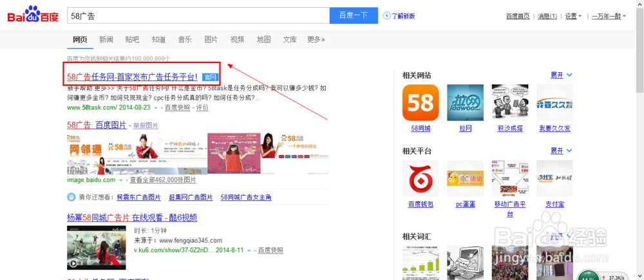Expand 相关平台 with 展开
The image size is (644, 280).
(562, 151)
